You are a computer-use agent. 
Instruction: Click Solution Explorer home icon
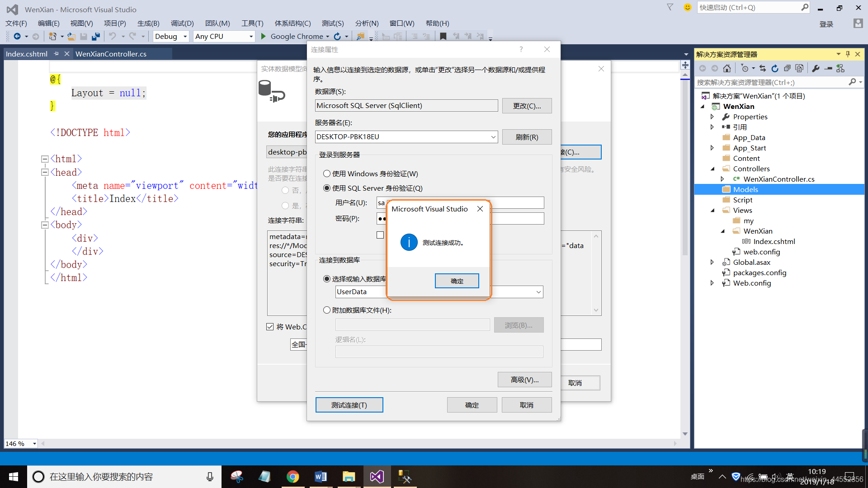pyautogui.click(x=727, y=68)
